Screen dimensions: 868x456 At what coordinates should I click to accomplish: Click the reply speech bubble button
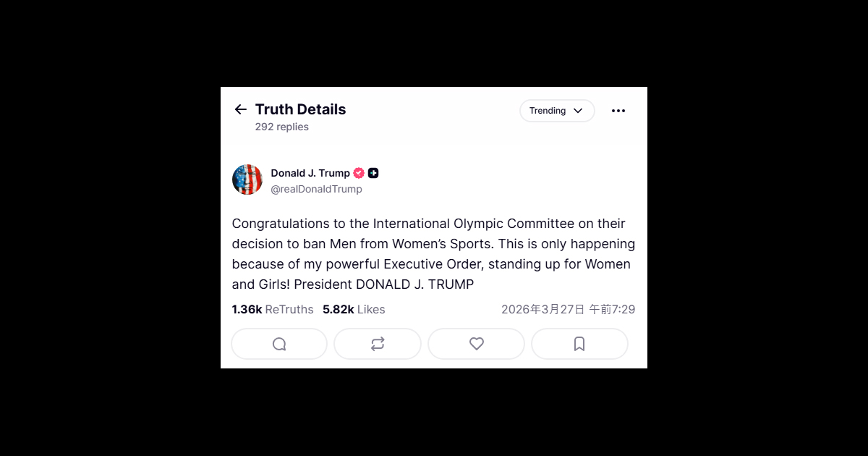tap(279, 345)
